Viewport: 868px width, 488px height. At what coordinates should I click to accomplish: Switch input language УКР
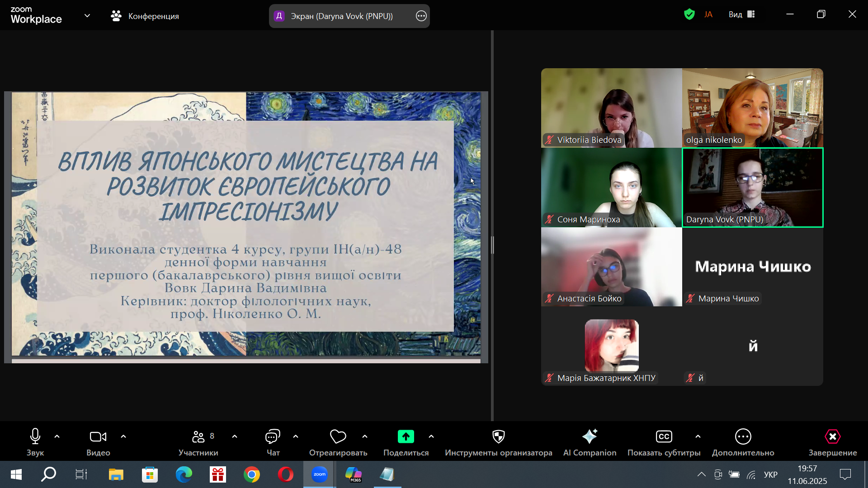(770, 474)
